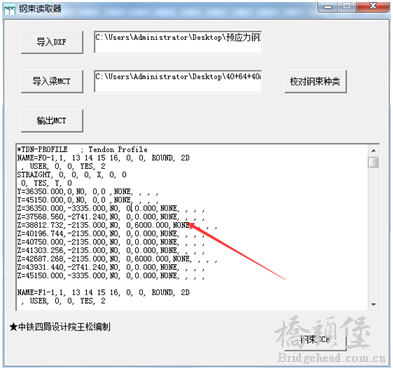This screenshot has width=393, height=370.
Task: Close the 钢束读取器 window
Action: (x=373, y=6)
